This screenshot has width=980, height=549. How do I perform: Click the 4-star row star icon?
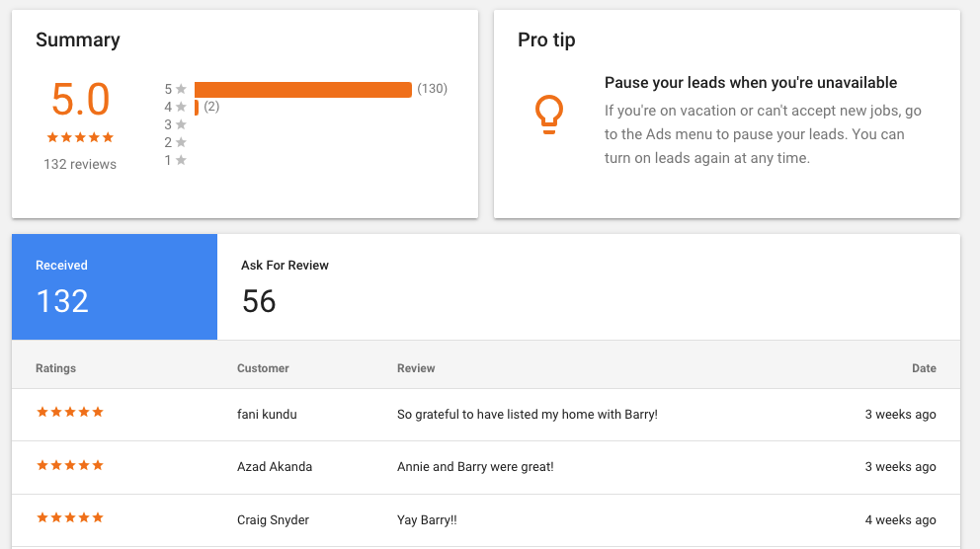181,107
